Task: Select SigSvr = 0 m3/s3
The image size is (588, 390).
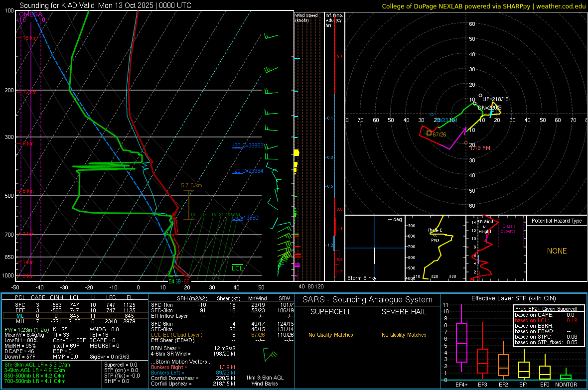Action: pos(110,357)
